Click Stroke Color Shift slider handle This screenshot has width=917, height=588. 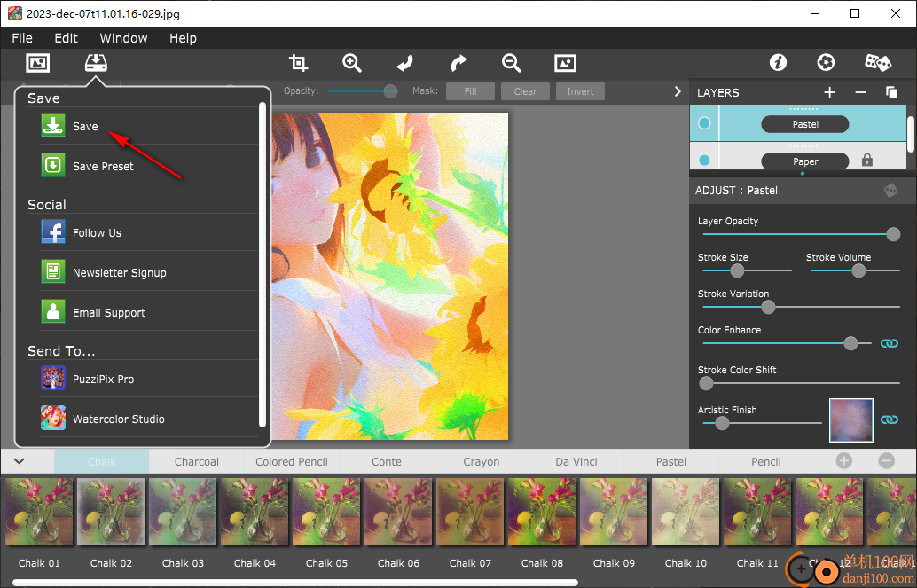pos(706,383)
